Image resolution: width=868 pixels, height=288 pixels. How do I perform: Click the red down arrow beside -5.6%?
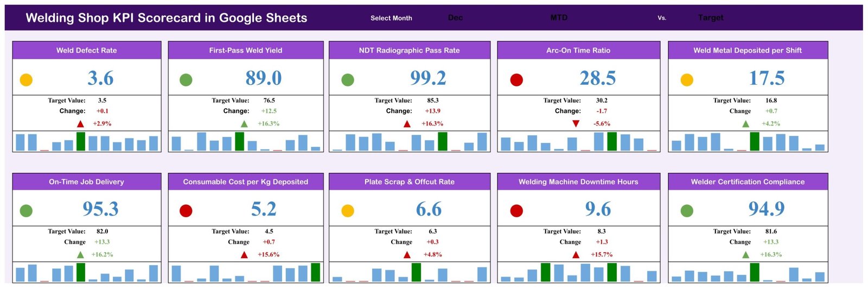(576, 124)
